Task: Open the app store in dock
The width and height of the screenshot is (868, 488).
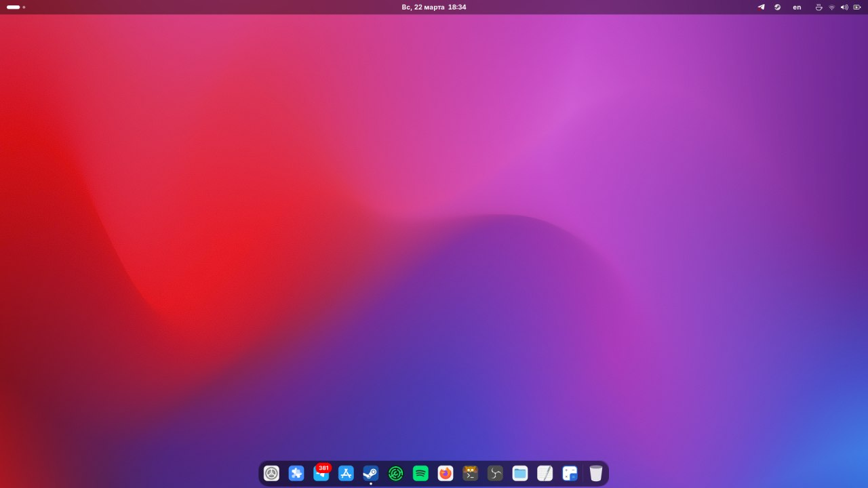Action: [x=346, y=473]
